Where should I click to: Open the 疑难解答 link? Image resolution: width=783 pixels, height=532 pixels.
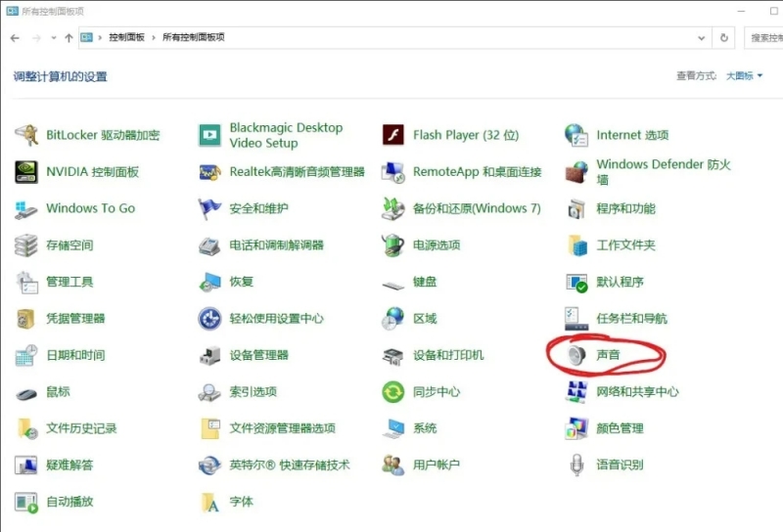coord(69,465)
